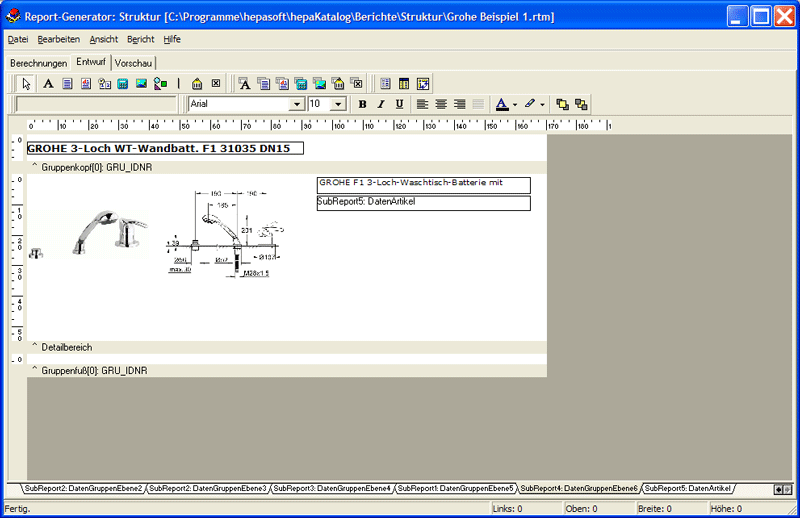Pick the DBRichText data component tool
800x518 pixels.
[x=282, y=84]
